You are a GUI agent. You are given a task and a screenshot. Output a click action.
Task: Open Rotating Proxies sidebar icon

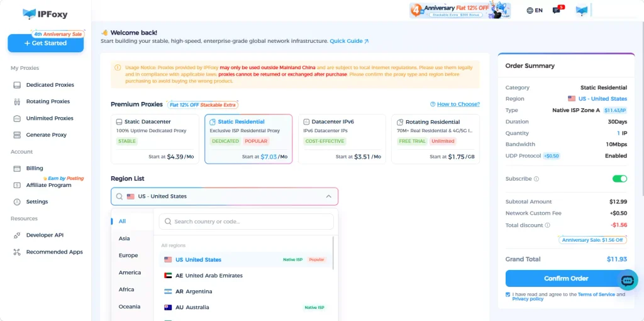pyautogui.click(x=17, y=101)
